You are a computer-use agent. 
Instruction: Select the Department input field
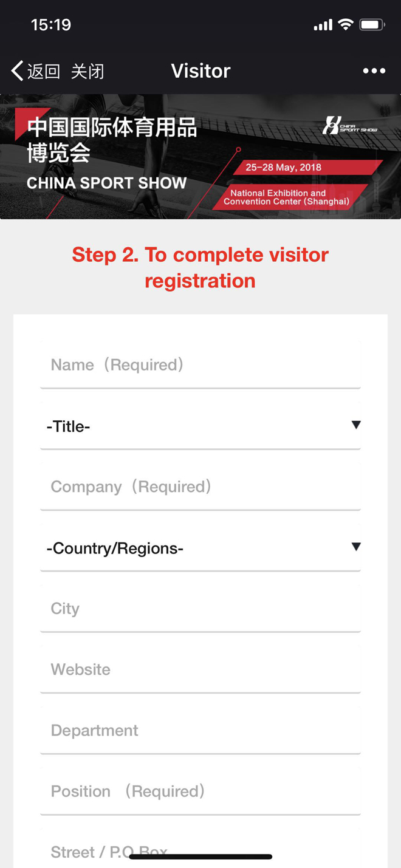(x=200, y=730)
